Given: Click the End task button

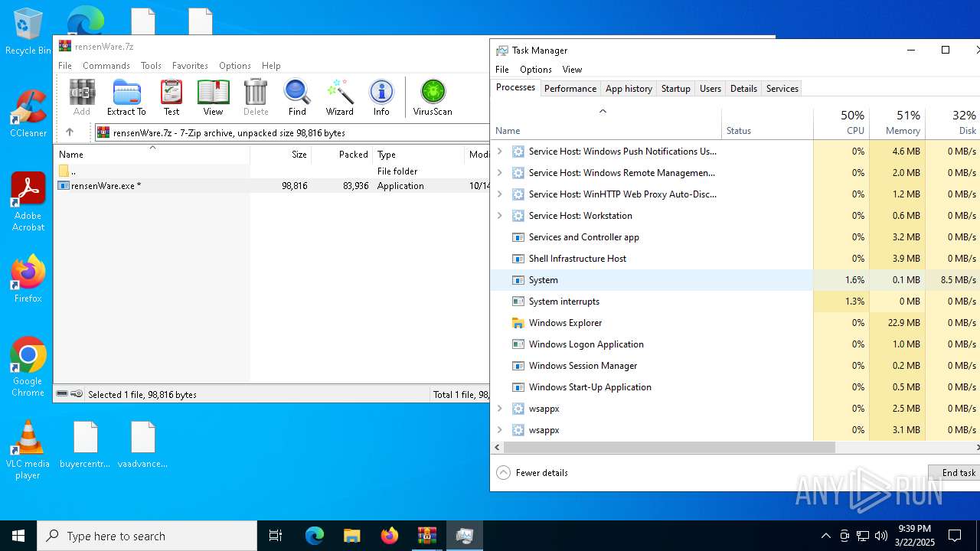Looking at the screenshot, I should 955,473.
